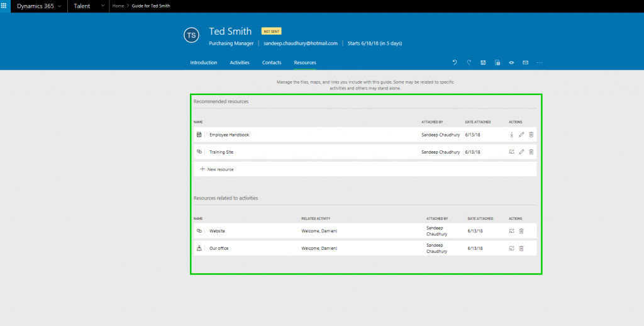Image resolution: width=644 pixels, height=326 pixels.
Task: Click Welcome, Damien! in Our office row
Action: click(x=319, y=249)
